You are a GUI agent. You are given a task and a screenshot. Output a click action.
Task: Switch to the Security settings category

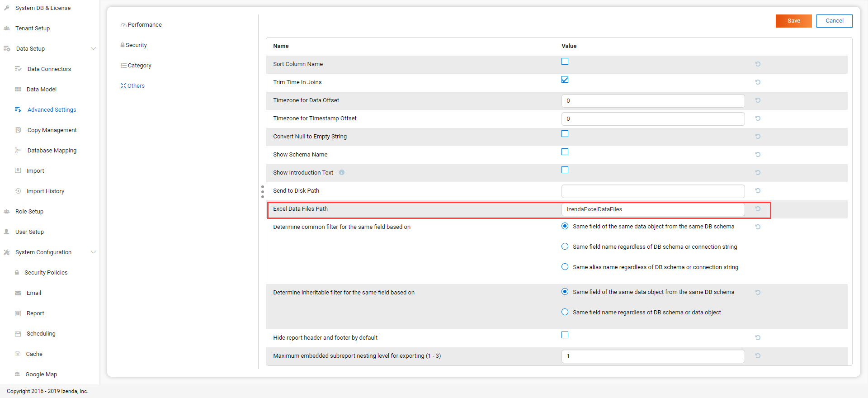[x=136, y=45]
